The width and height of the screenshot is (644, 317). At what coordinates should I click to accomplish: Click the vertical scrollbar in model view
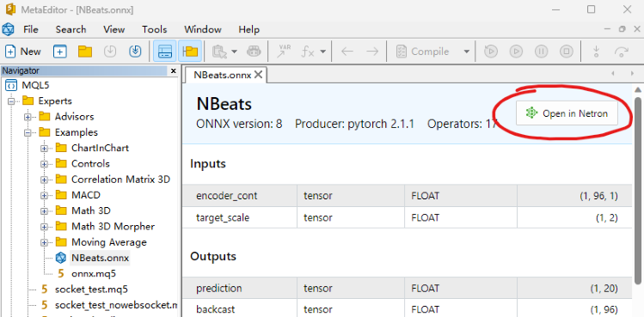(638, 190)
